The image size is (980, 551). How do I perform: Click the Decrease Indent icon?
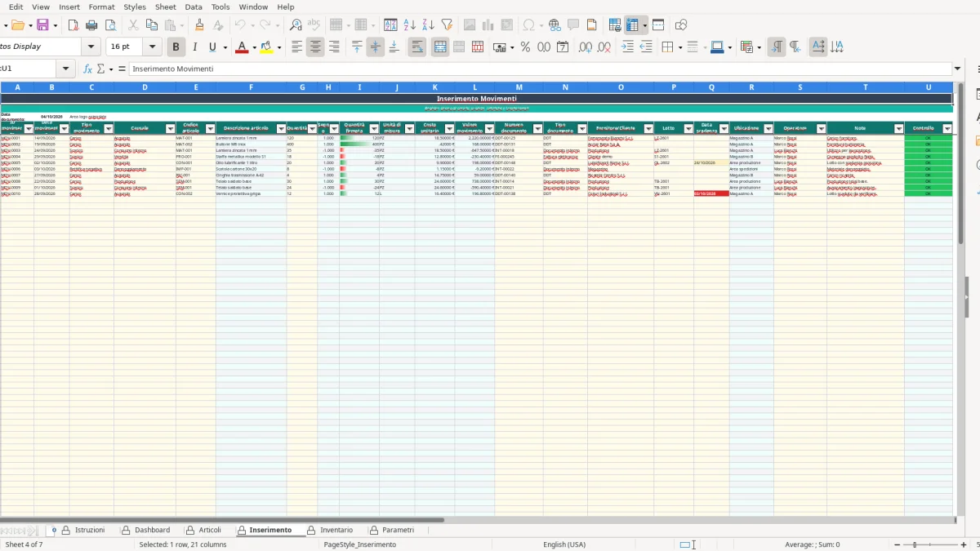point(646,47)
